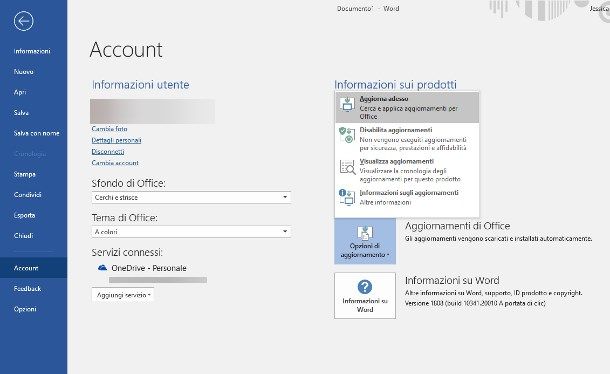Image resolution: width=610 pixels, height=374 pixels.
Task: Click the OneDrive cloud icon
Action: tap(102, 268)
